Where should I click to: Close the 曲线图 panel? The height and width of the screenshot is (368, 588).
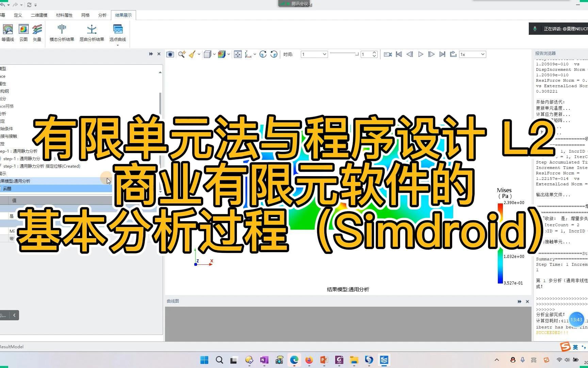527,302
